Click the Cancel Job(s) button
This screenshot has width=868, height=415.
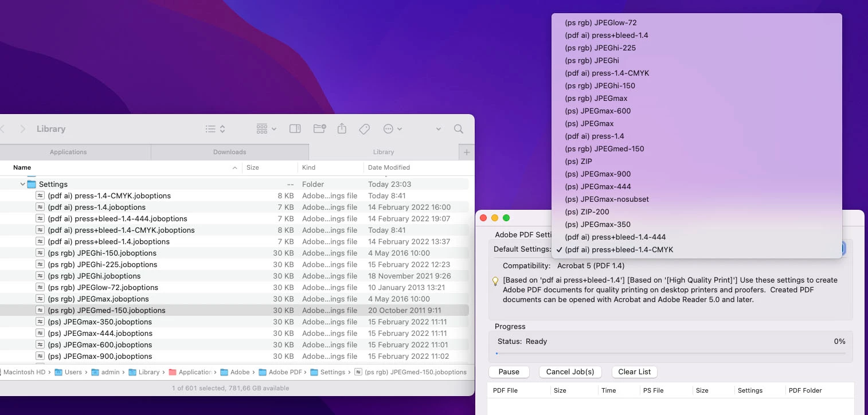[570, 372]
